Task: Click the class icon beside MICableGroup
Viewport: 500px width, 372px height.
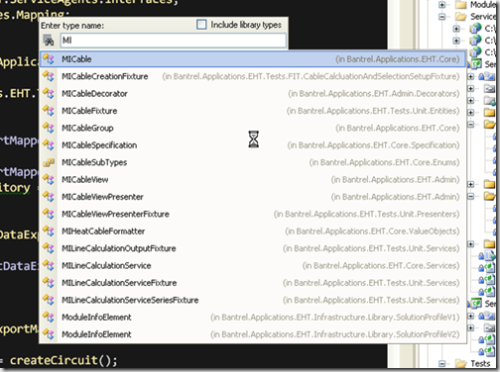Action: pos(49,128)
